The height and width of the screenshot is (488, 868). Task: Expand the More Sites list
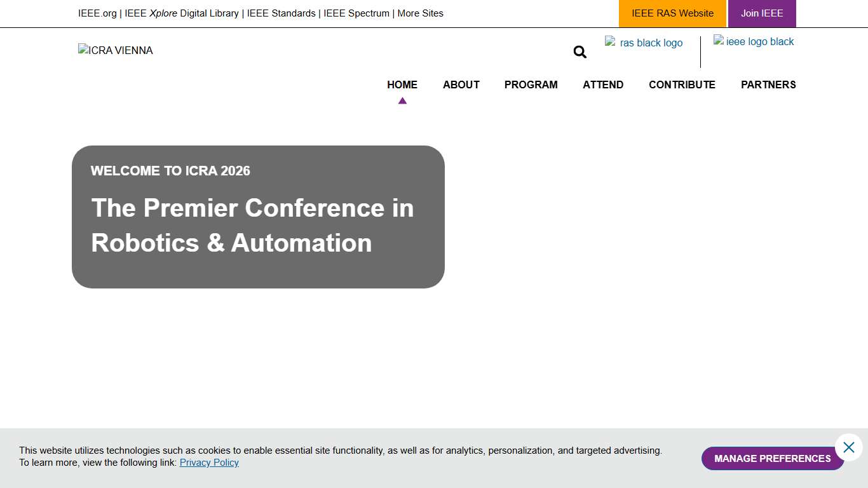(421, 13)
